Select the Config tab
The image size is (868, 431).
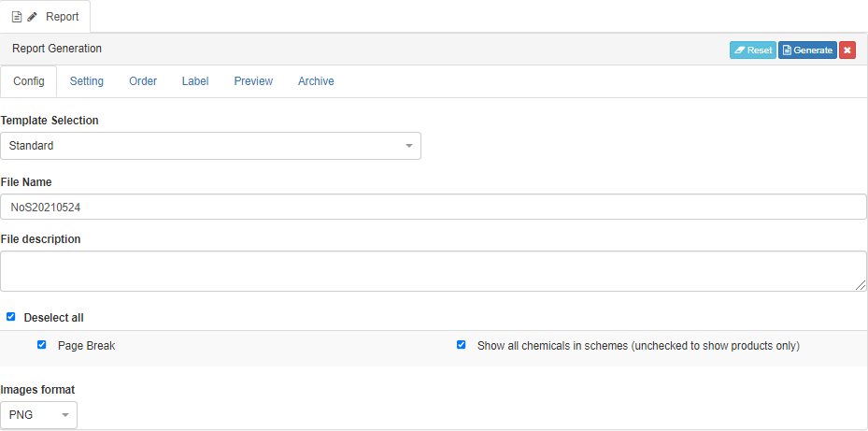(x=29, y=81)
